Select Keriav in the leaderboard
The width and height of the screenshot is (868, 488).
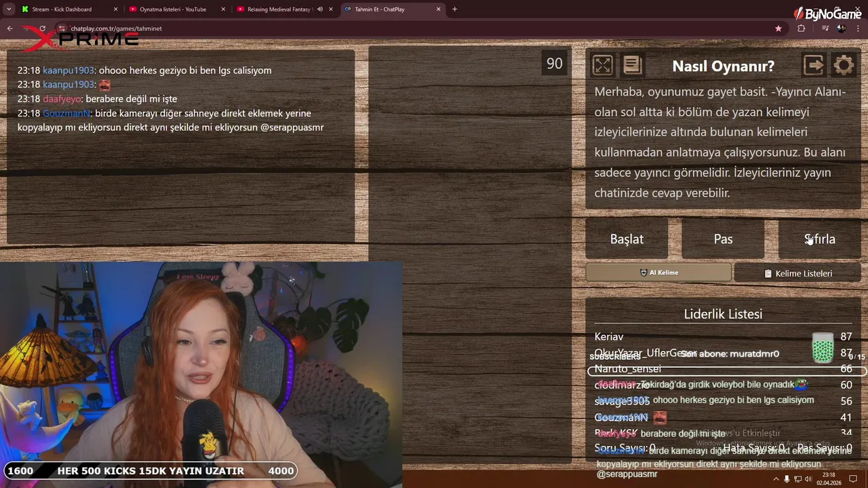[609, 336]
